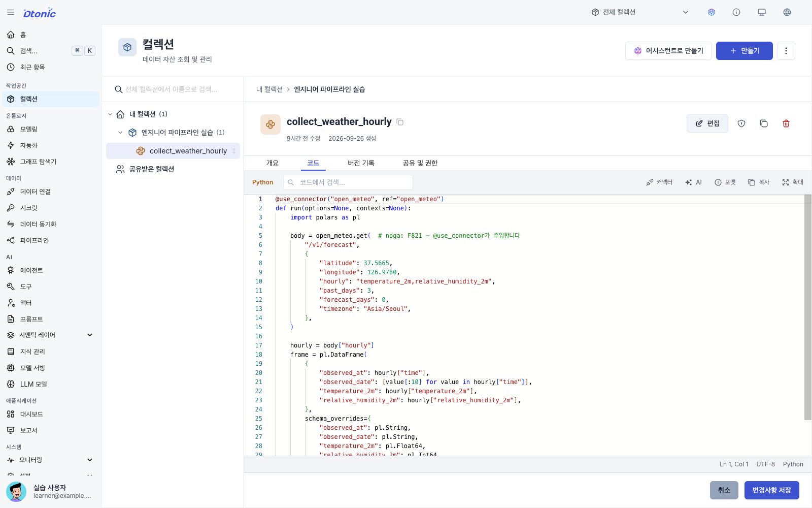This screenshot has height=508, width=812.
Task: Click 내 컬렉션 breadcrumb link
Action: tap(269, 89)
